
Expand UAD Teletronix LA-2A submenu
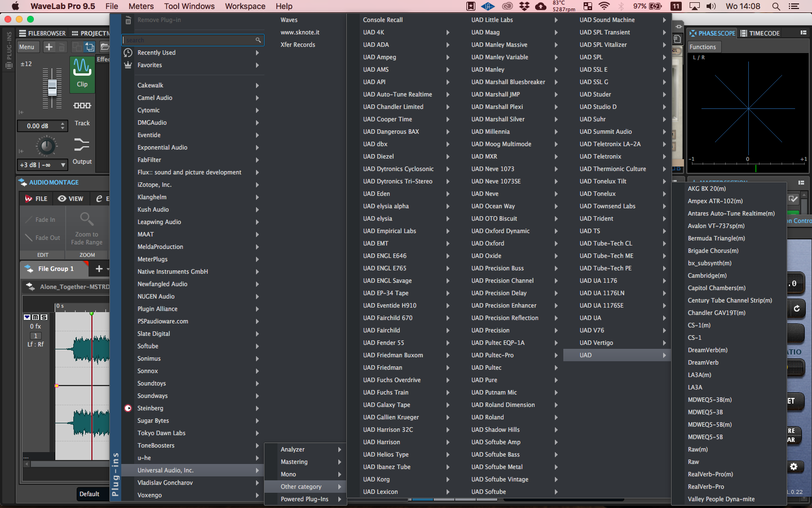coord(617,144)
